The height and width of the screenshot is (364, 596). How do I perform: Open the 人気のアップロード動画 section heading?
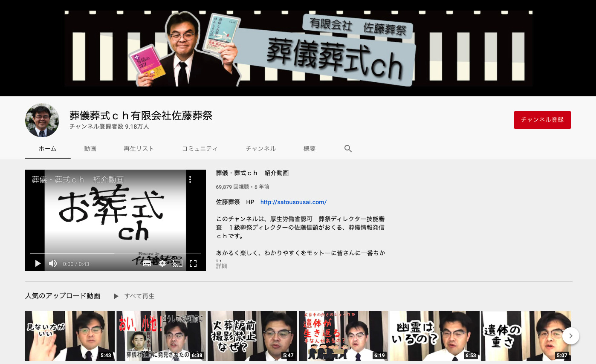(63, 296)
